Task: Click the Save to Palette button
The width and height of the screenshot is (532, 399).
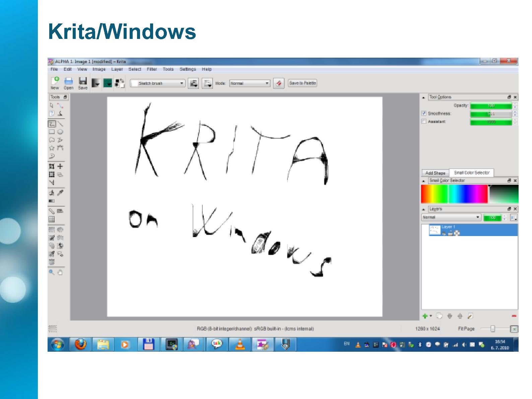Action: point(303,83)
